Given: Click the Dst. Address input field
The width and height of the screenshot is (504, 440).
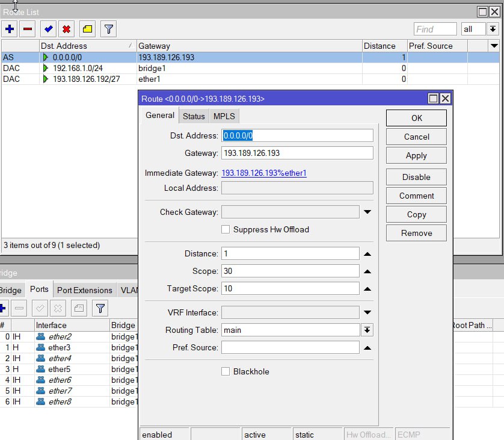Looking at the screenshot, I should [x=297, y=135].
